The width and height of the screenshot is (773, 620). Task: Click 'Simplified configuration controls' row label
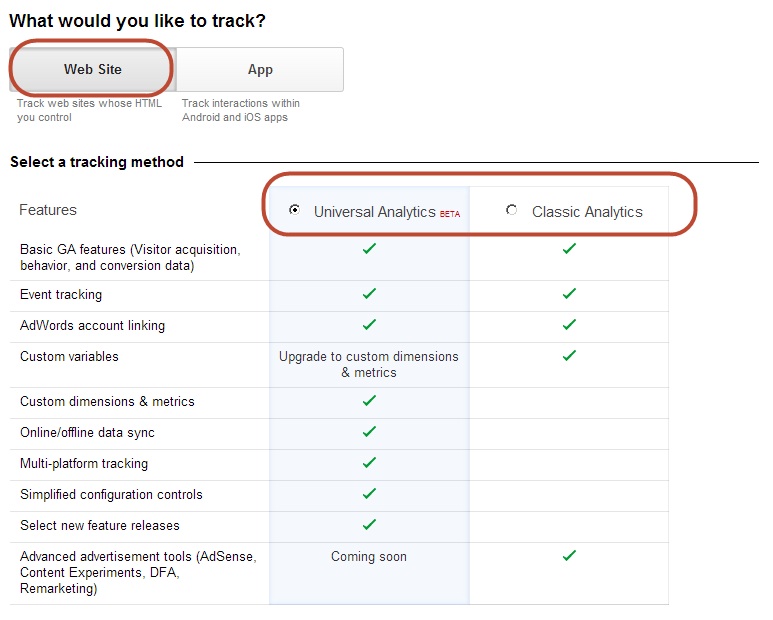(x=111, y=495)
